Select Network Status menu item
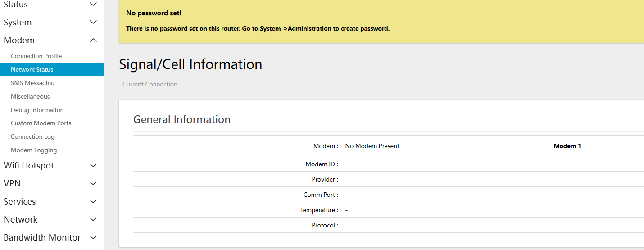The height and width of the screenshot is (250, 644). (x=52, y=69)
